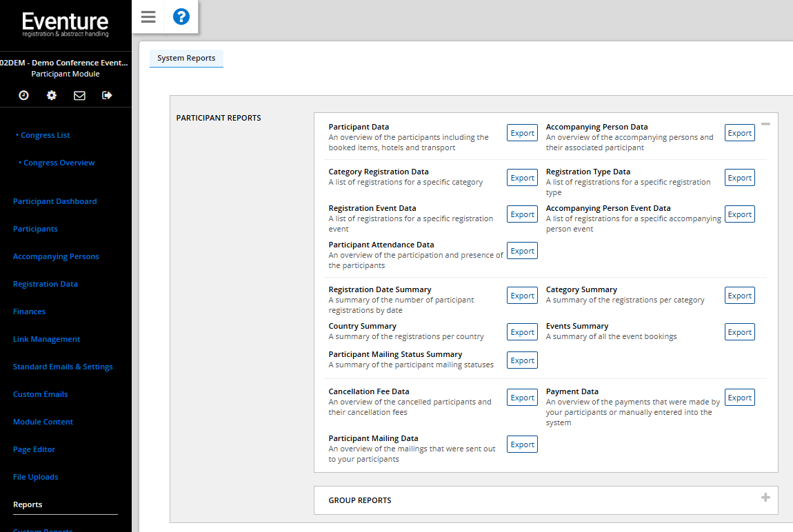This screenshot has height=532, width=793.
Task: Export Cancellation Fee Data
Action: (523, 398)
